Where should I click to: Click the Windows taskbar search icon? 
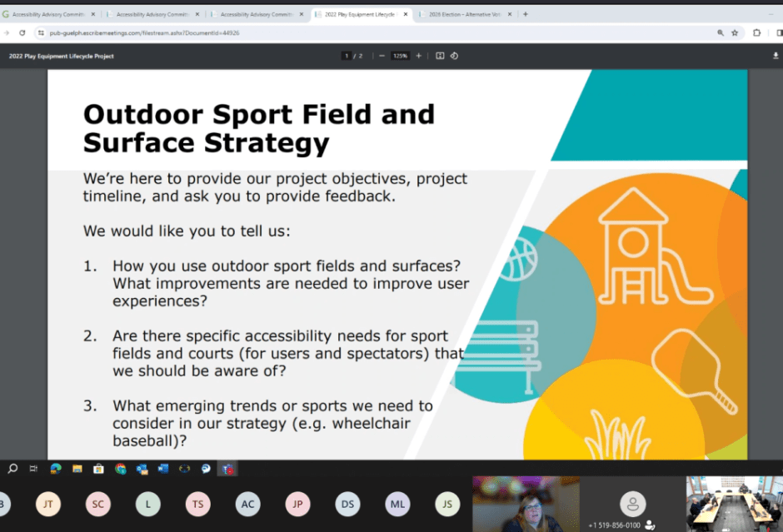[12, 469]
